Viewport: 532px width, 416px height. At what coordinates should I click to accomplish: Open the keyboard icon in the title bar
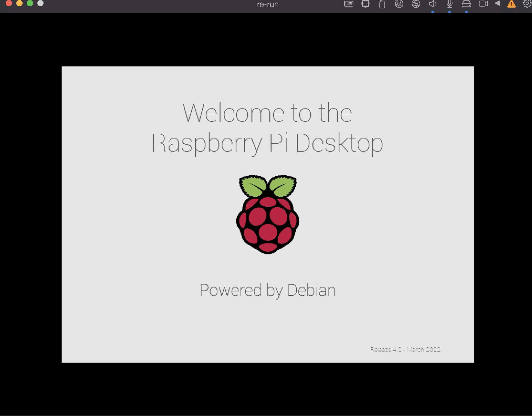349,4
